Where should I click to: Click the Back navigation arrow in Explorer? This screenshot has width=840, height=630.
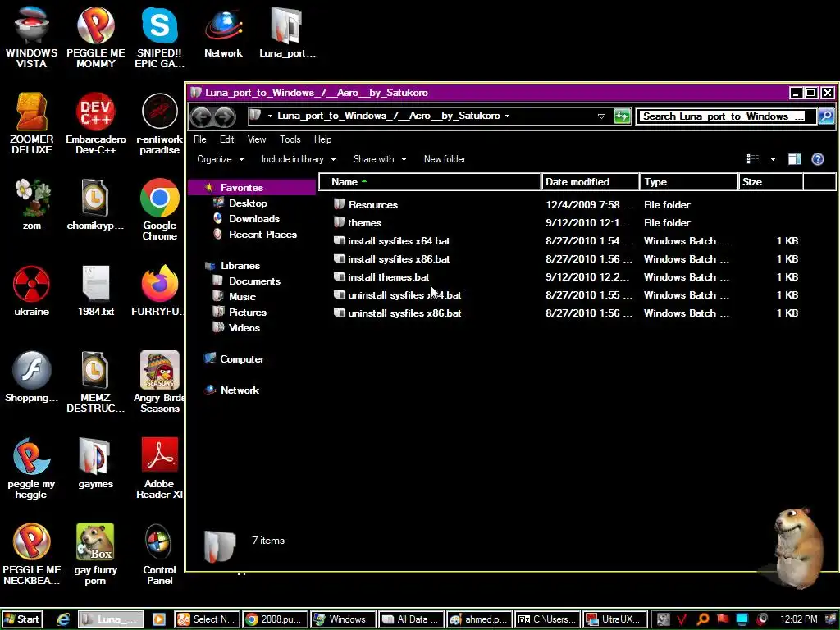202,116
